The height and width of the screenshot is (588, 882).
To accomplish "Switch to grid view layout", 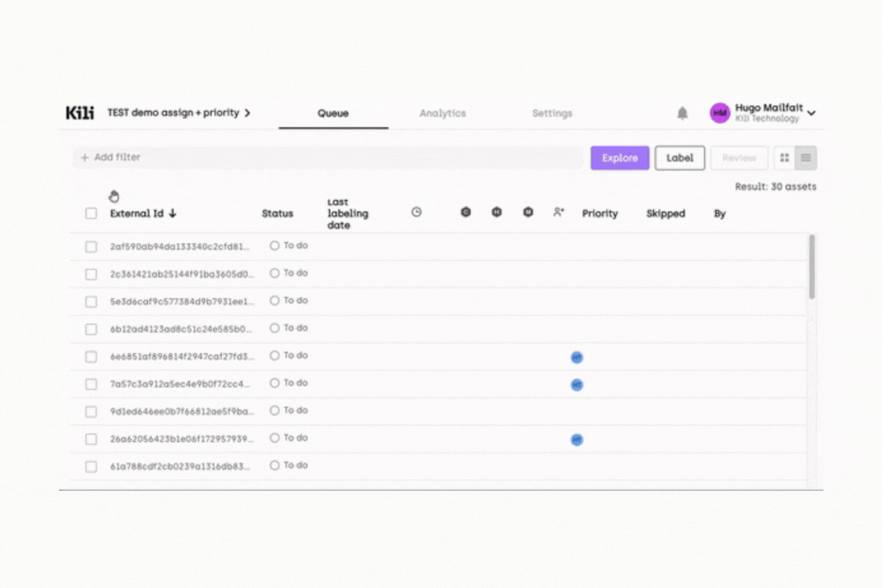I will [785, 157].
